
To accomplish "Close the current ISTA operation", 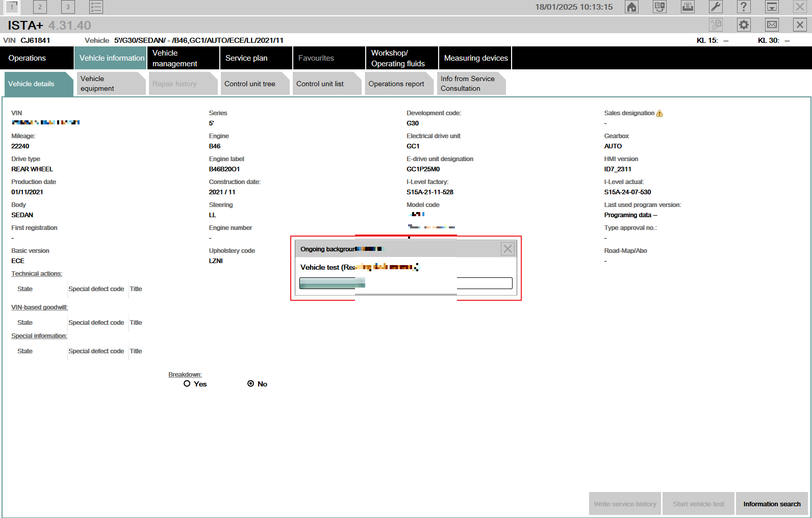I will tap(800, 24).
